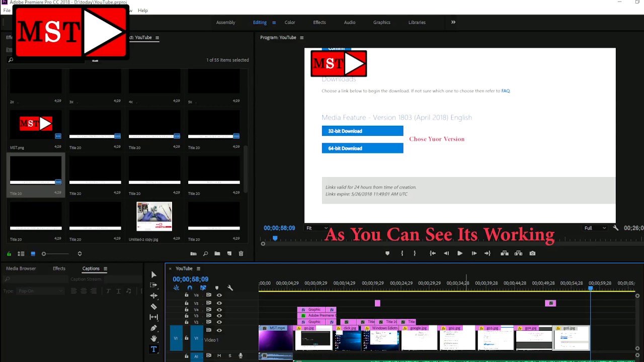Select the MST.png thumbnail

tap(36, 124)
